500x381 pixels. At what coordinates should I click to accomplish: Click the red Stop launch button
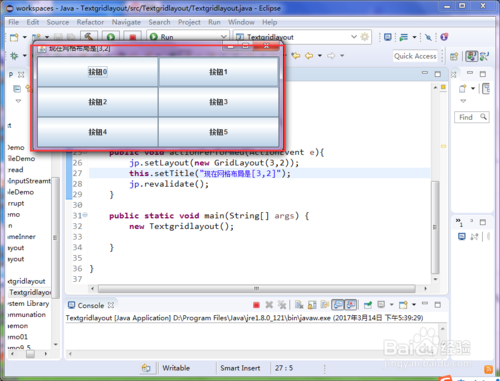133,36
